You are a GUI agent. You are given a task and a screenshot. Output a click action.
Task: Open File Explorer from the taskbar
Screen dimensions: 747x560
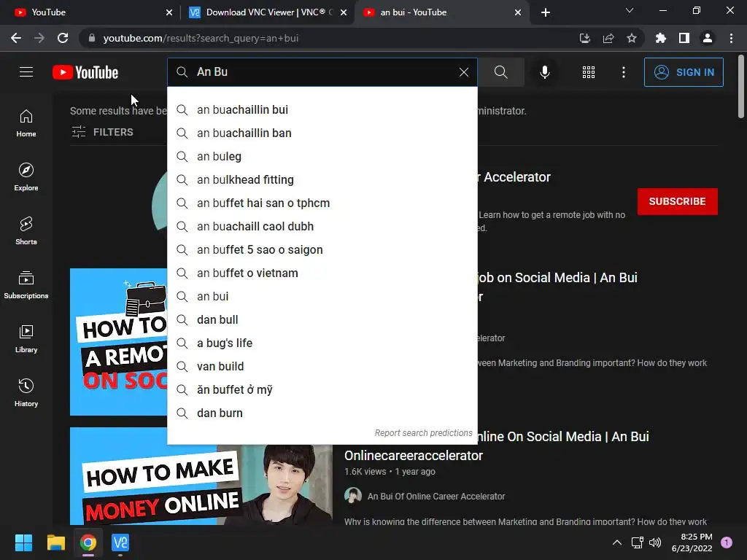(x=55, y=542)
